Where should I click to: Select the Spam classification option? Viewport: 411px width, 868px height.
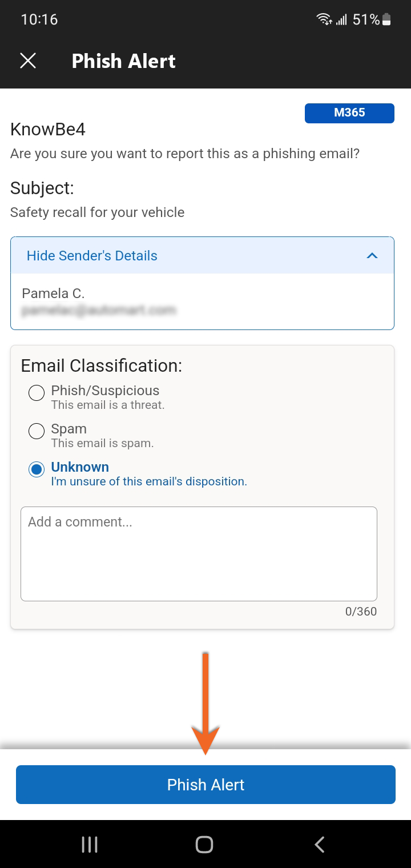(x=37, y=431)
